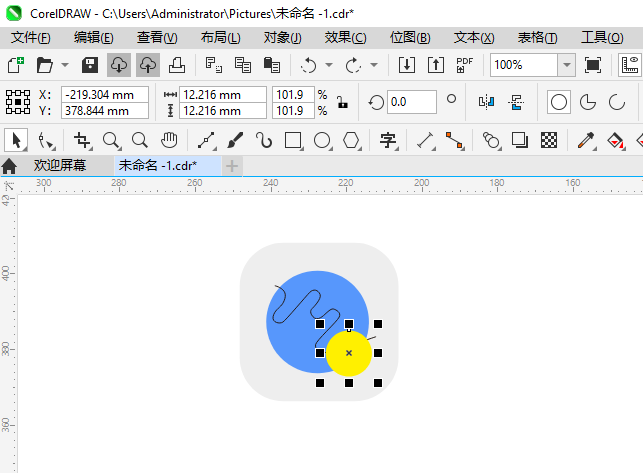643x473 pixels.
Task: Copy the selected object
Action: 243,65
